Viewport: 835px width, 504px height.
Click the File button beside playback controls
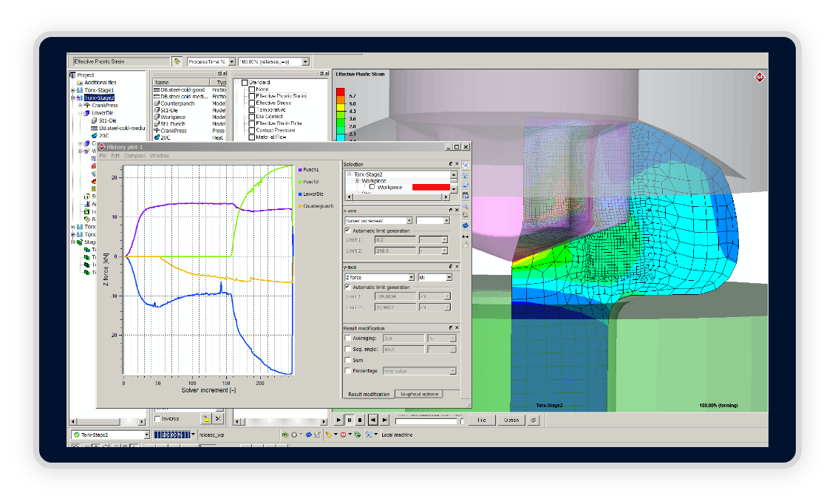pyautogui.click(x=481, y=420)
